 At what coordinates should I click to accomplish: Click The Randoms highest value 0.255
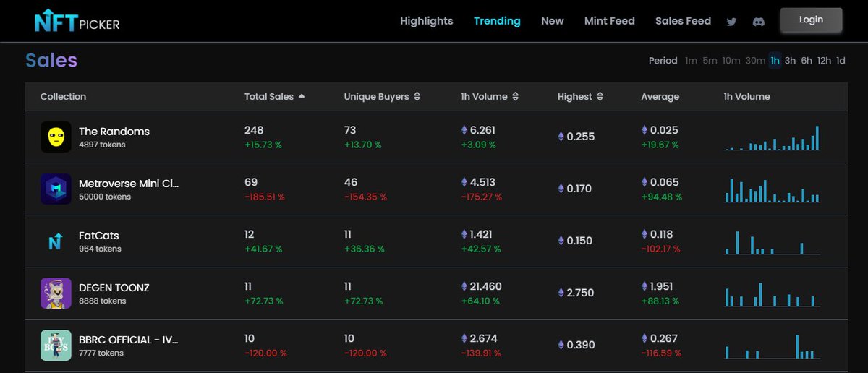coord(576,137)
